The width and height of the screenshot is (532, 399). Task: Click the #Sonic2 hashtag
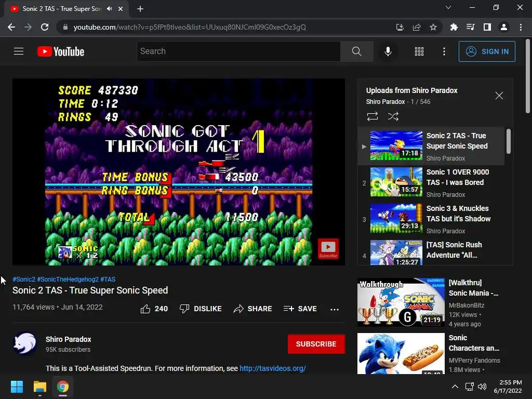click(x=24, y=279)
